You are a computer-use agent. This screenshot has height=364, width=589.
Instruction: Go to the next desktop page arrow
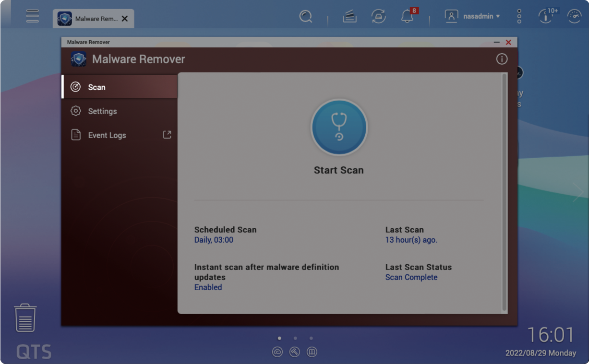point(578,192)
